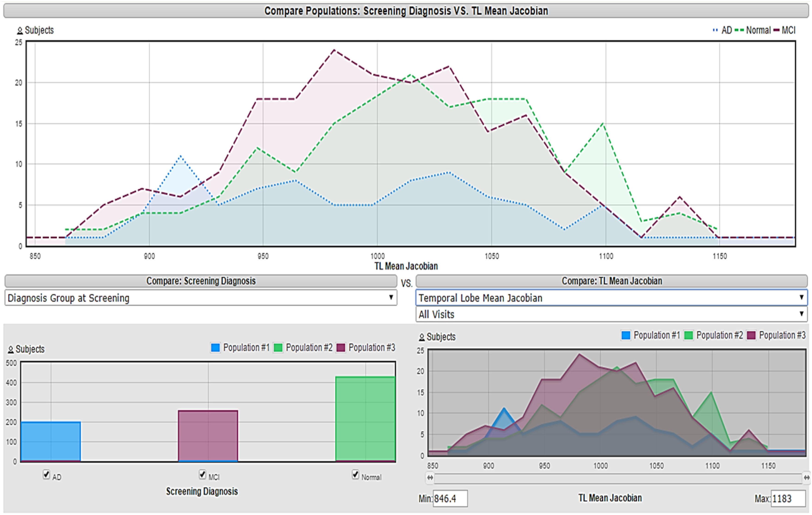Click the Compare: Screening Diagnosis header bar

(201, 281)
